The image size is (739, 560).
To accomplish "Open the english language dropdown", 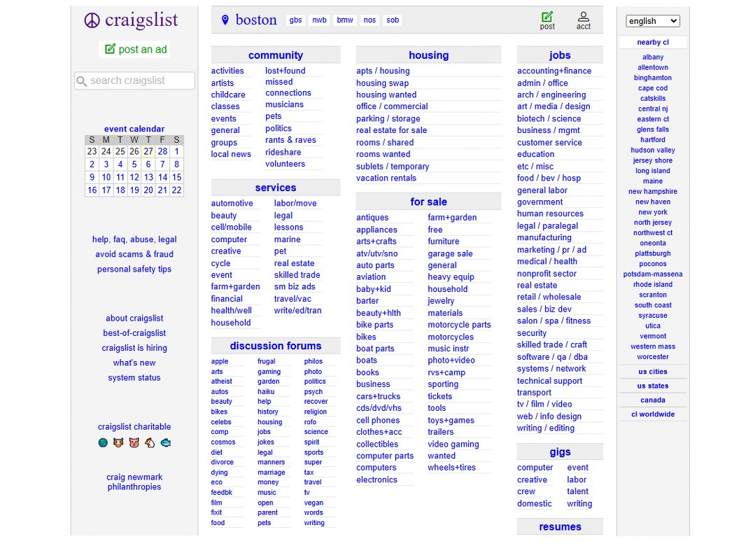I will [652, 21].
